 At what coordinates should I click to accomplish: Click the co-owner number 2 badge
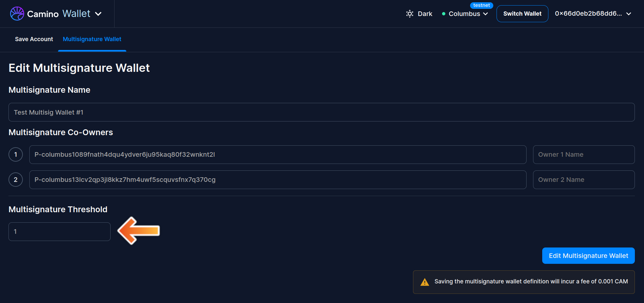[x=16, y=180]
